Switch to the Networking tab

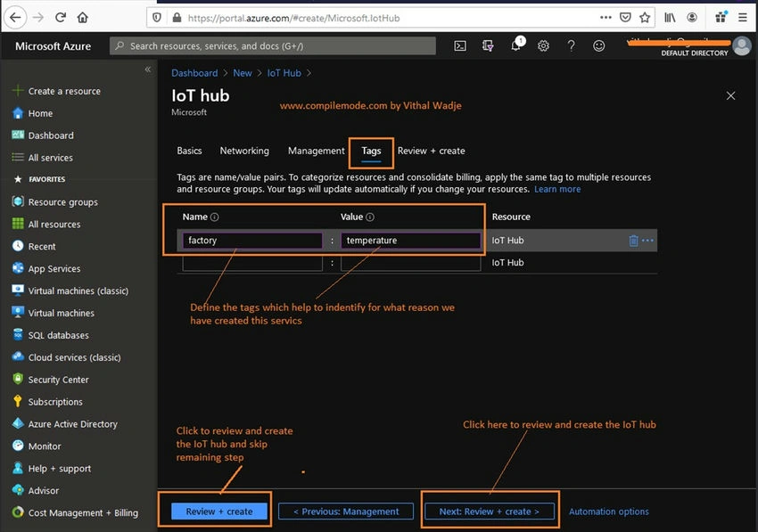244,151
